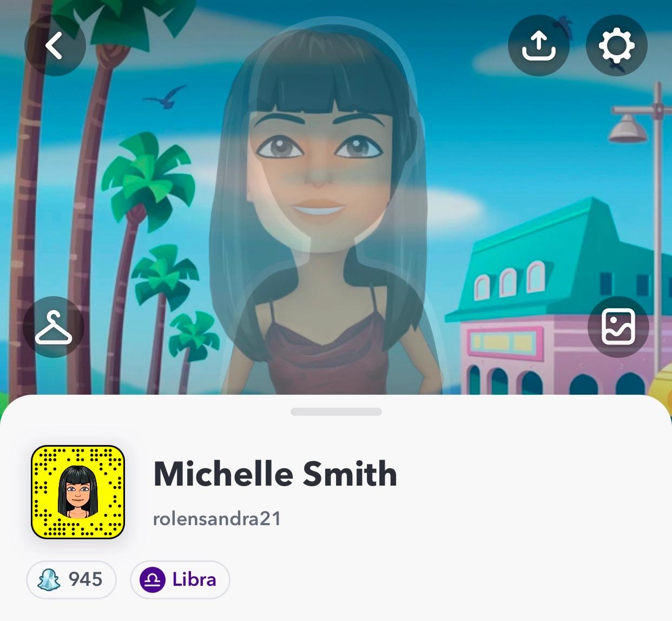Go back using the left chevron arrow
672x621 pixels.
[55, 45]
